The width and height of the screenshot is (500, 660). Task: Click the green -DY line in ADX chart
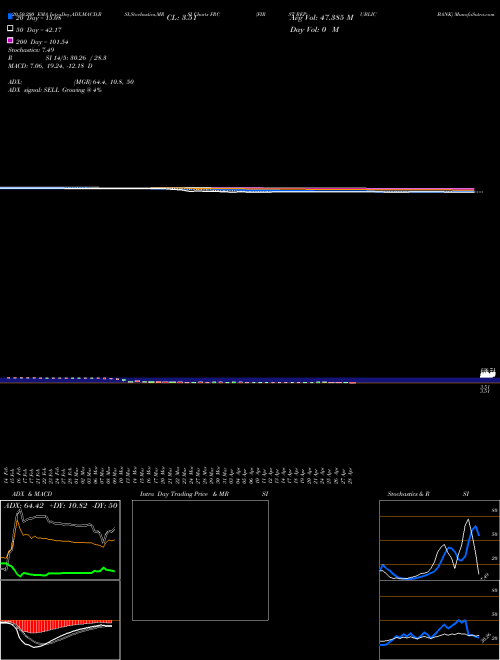[59, 572]
